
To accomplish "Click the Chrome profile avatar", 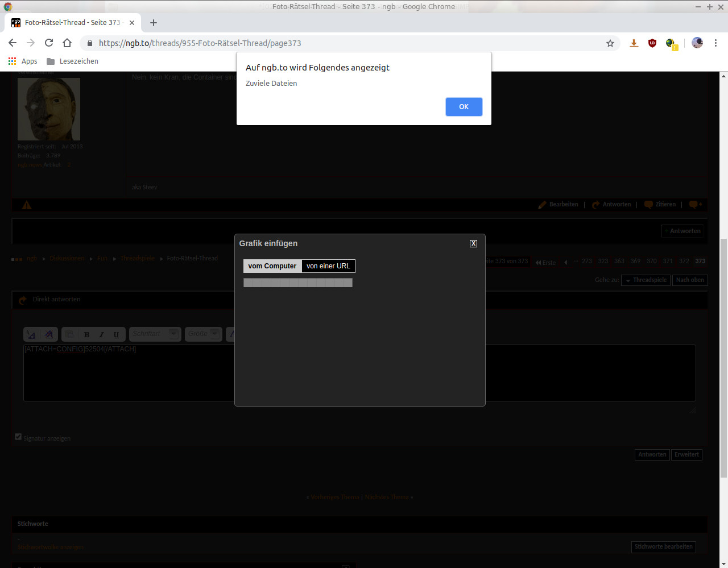I will click(x=697, y=43).
